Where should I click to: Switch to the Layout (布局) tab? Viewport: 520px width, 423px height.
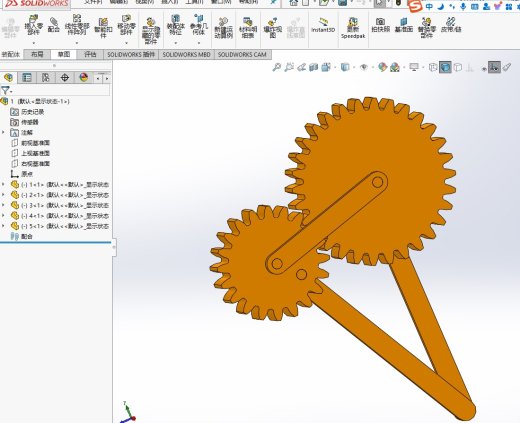(x=37, y=55)
